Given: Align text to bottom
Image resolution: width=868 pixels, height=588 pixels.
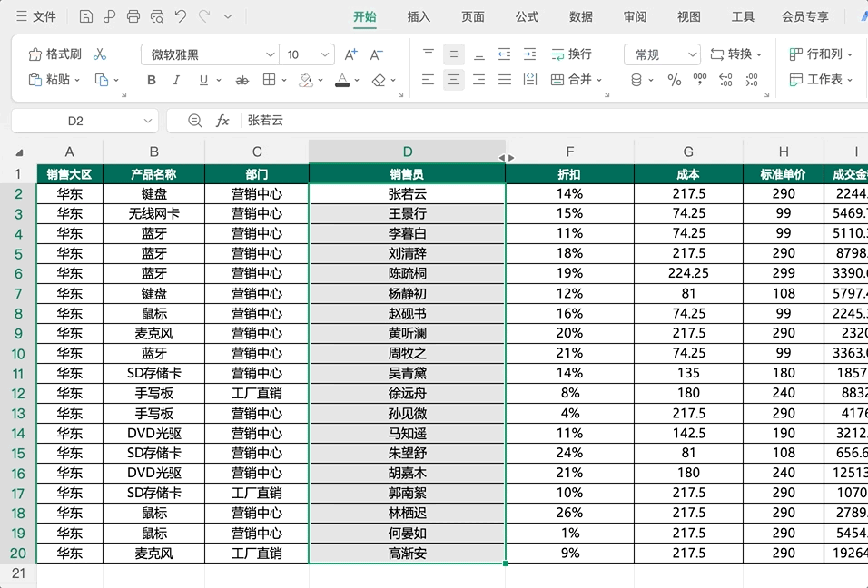Looking at the screenshot, I should pyautogui.click(x=479, y=54).
